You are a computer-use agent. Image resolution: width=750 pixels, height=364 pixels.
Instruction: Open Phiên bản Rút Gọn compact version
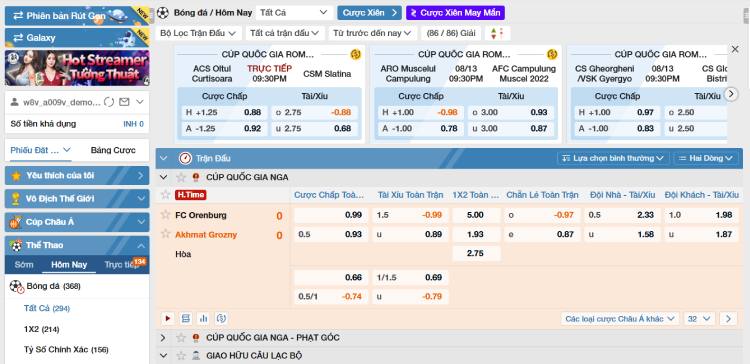[77, 16]
